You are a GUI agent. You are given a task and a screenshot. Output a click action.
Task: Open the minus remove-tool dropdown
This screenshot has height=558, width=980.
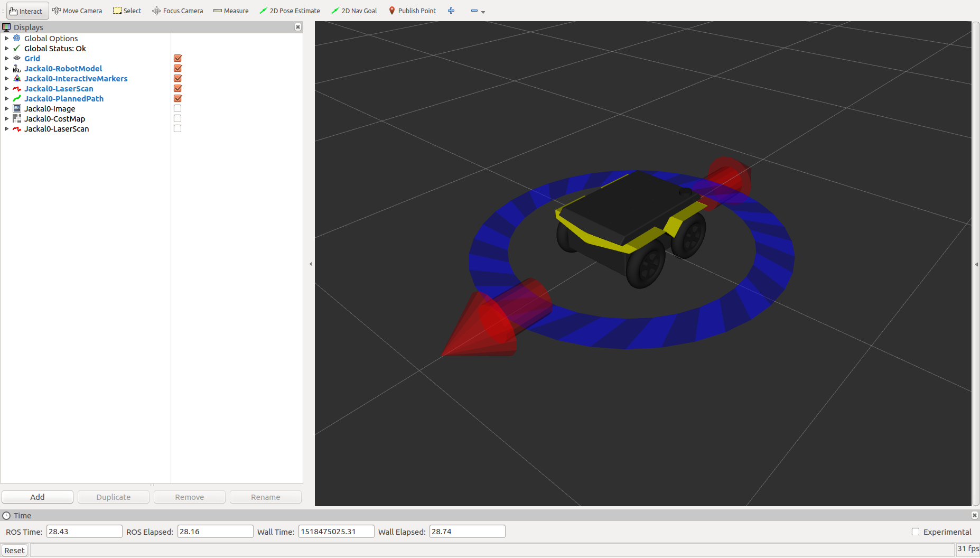pos(478,11)
